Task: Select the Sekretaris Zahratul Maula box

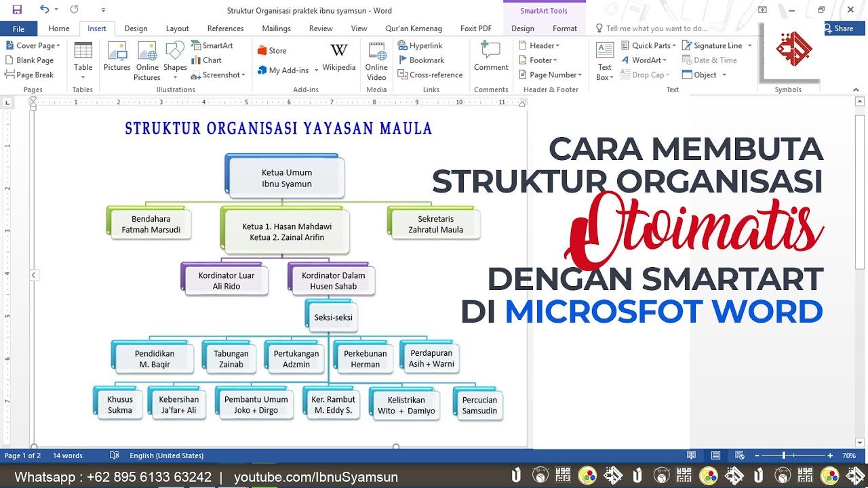Action: (x=436, y=224)
